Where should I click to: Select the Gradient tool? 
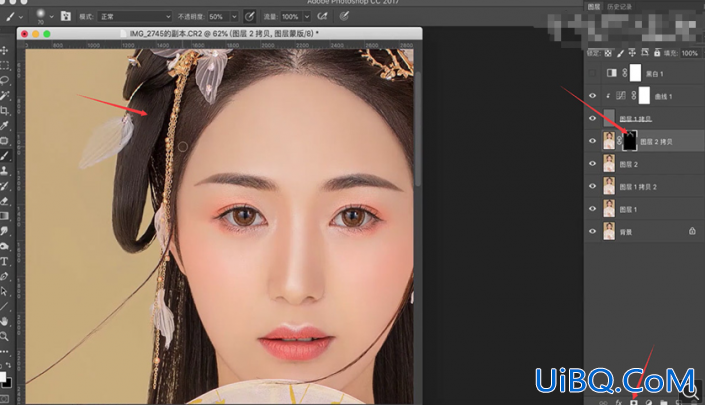point(4,216)
